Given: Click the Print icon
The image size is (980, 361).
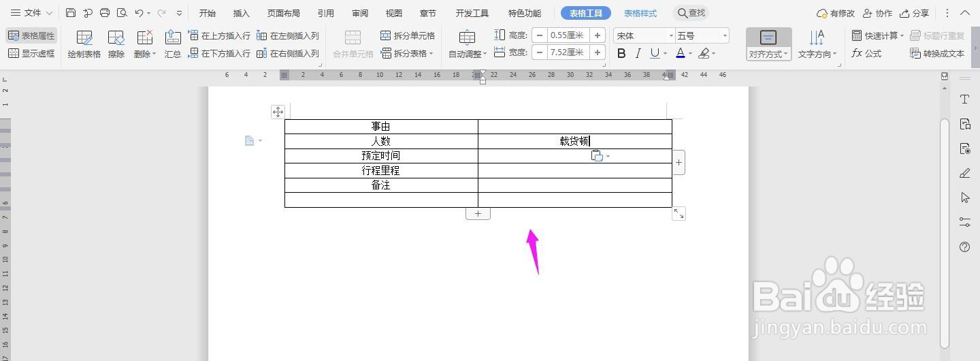Looking at the screenshot, I should 105,13.
